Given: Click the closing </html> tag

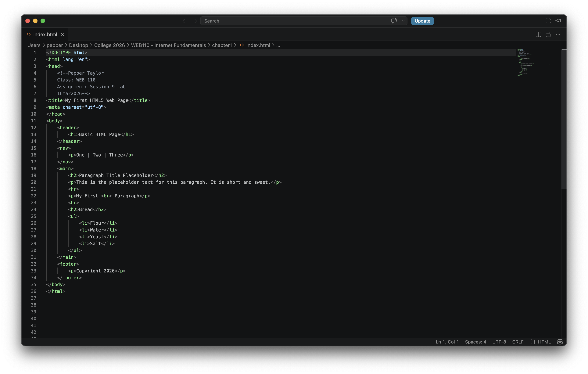Looking at the screenshot, I should (x=56, y=291).
